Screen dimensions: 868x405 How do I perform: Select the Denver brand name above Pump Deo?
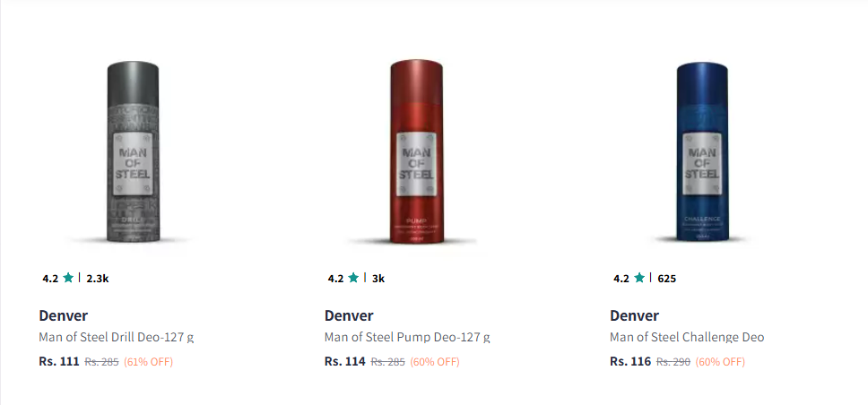(349, 316)
